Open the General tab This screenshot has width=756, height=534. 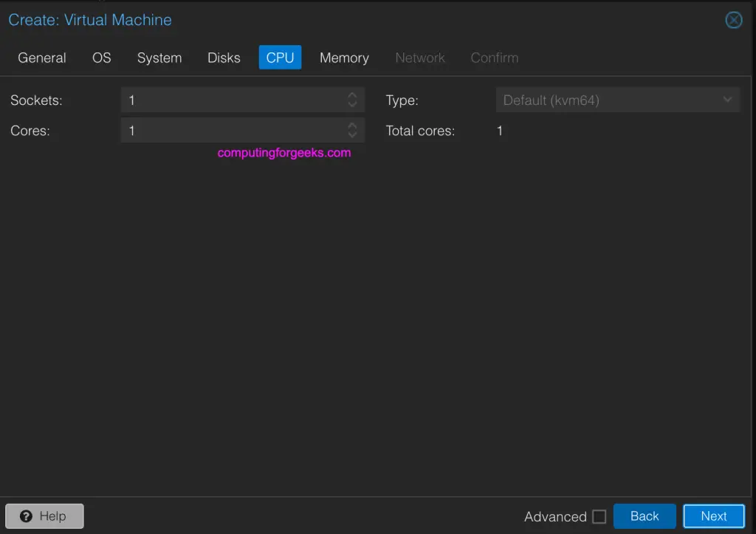[42, 58]
